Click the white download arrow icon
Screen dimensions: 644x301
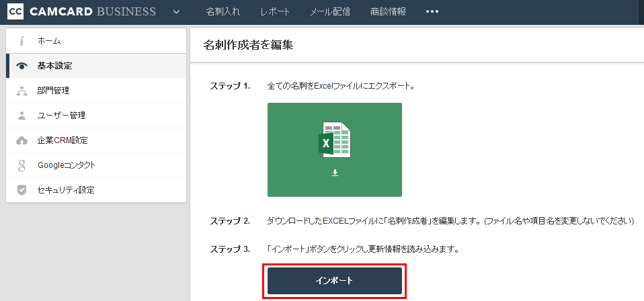(x=335, y=173)
